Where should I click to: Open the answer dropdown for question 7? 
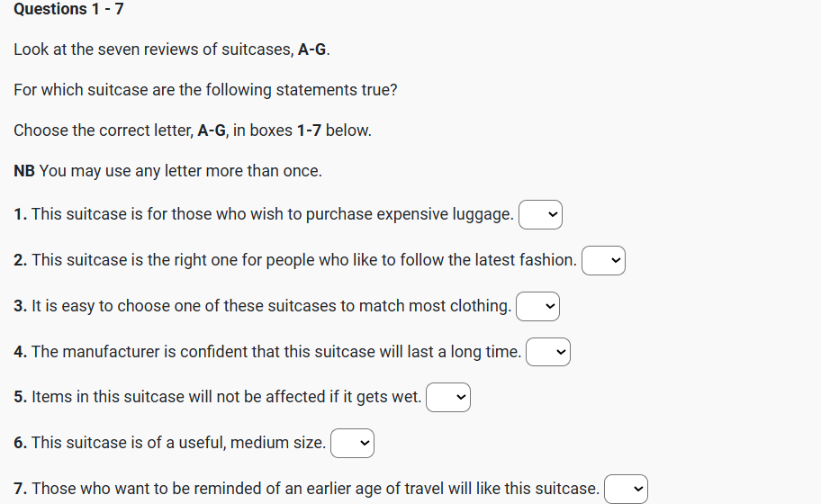click(626, 490)
